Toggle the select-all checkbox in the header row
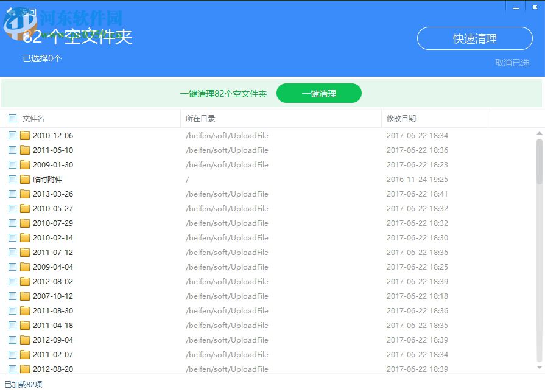 [x=12, y=118]
